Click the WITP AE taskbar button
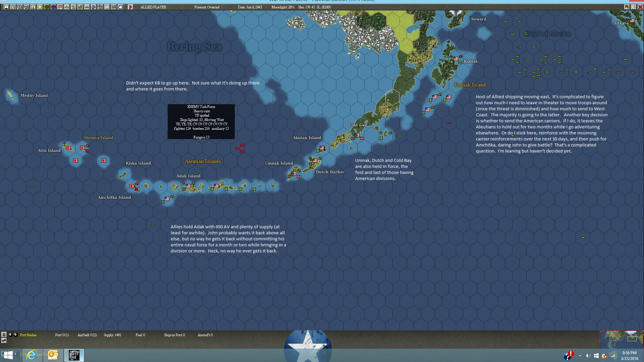This screenshot has width=644, height=362. click(x=74, y=355)
